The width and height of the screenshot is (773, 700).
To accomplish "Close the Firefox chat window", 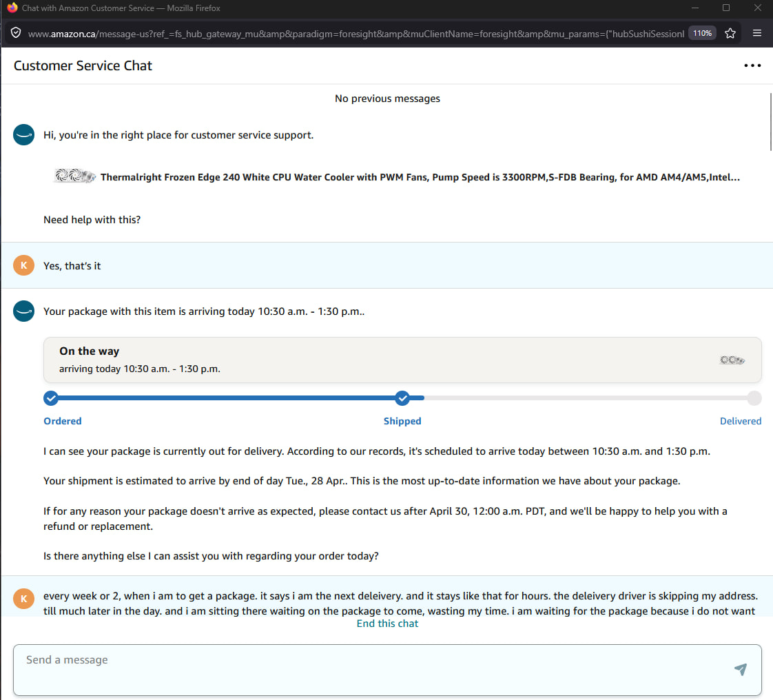I will (x=758, y=8).
